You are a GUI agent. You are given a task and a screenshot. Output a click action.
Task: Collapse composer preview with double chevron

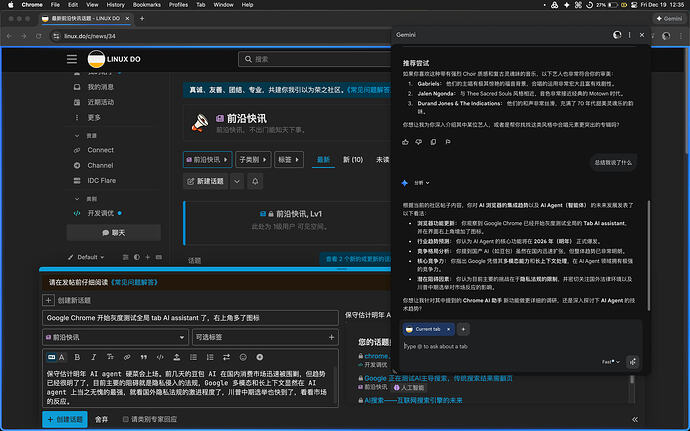[635, 420]
